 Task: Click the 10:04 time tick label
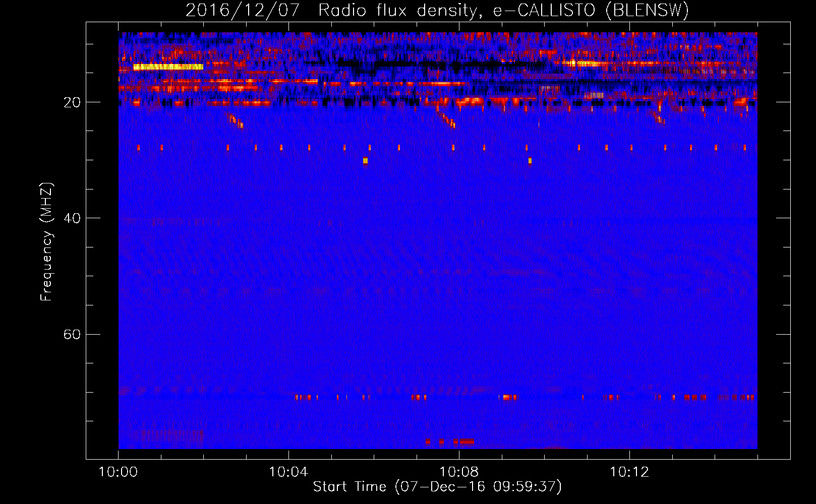(x=288, y=472)
